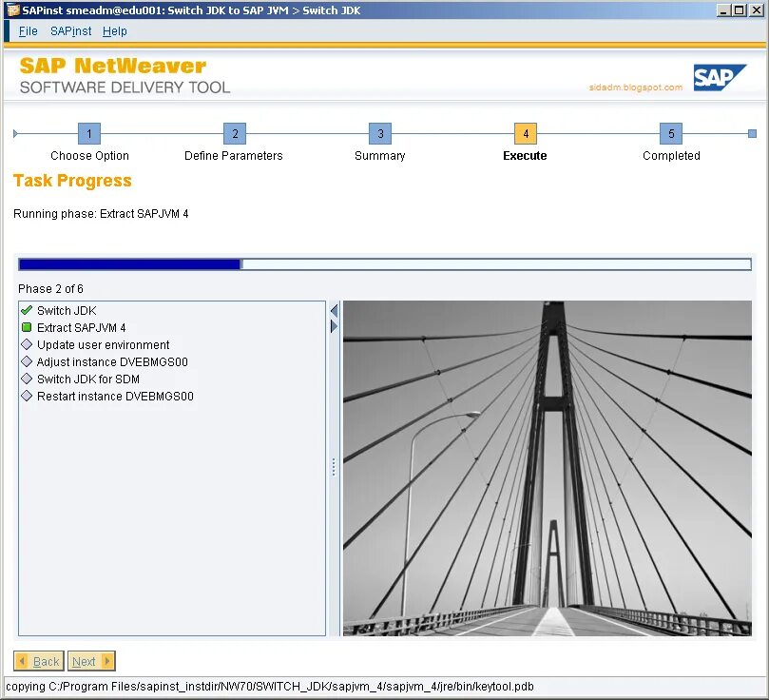Click green checkmark next to Switch JDK

27,310
